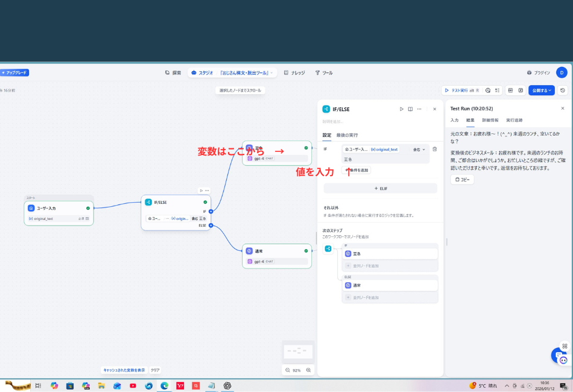Add a branch with the + ELIF button

380,188
